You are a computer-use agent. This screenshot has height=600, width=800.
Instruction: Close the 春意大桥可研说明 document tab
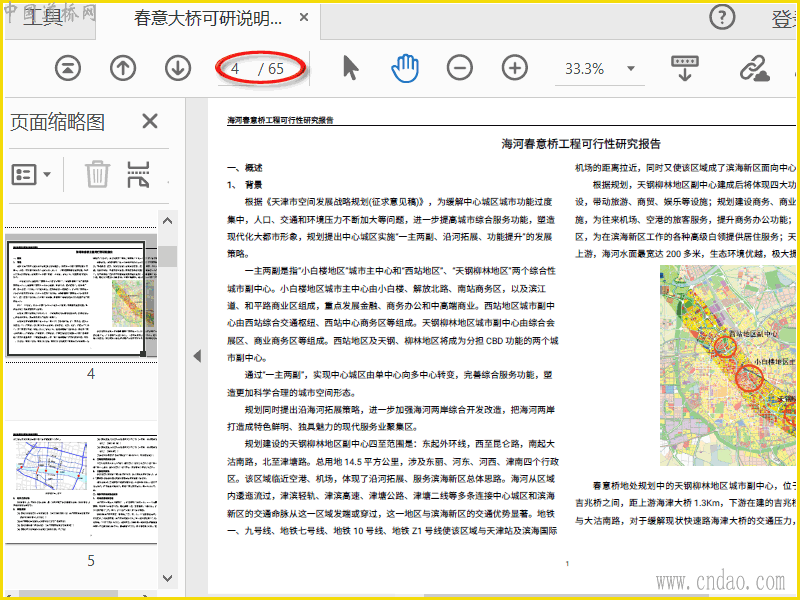(x=304, y=18)
